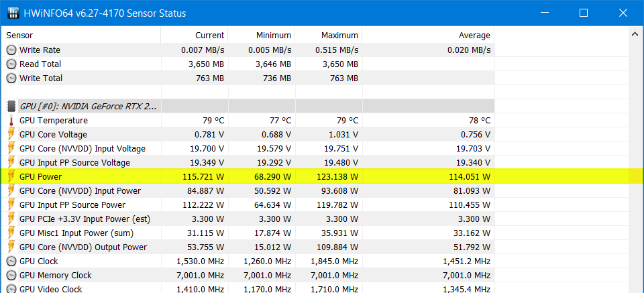Click the highlighted GPU Power lightning icon
Image resolution: width=644 pixels, height=293 pixels.
[x=11, y=177]
